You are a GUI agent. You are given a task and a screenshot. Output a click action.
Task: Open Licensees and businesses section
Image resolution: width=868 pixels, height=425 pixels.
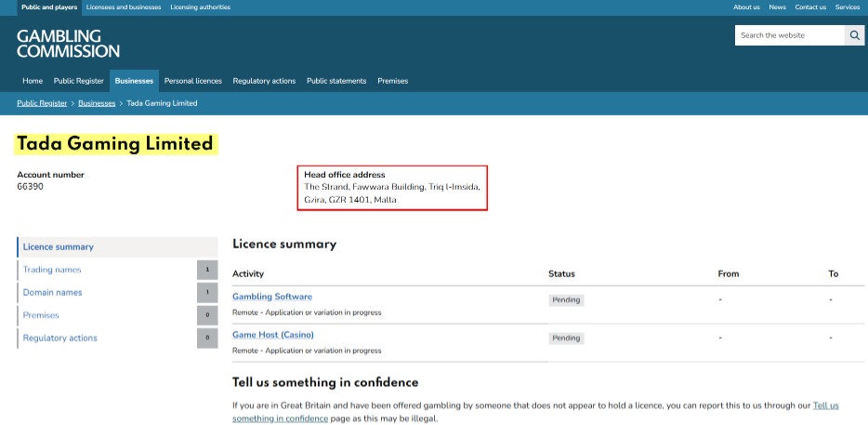(124, 7)
